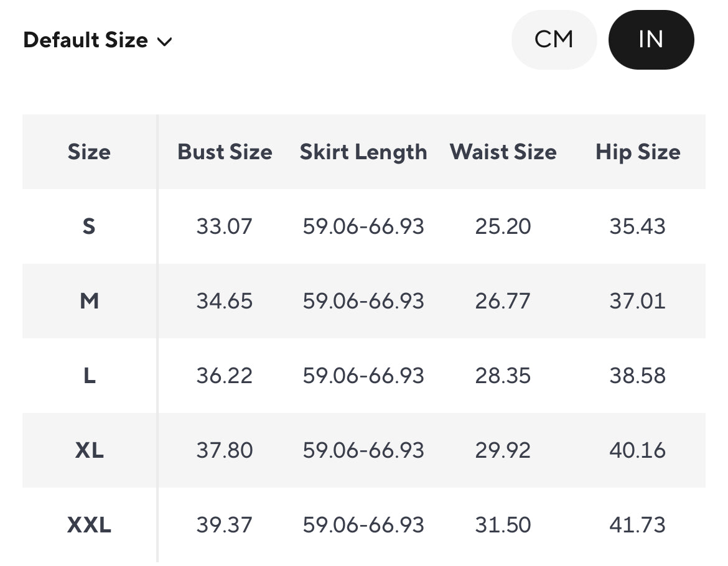Select the L size row label

click(89, 376)
